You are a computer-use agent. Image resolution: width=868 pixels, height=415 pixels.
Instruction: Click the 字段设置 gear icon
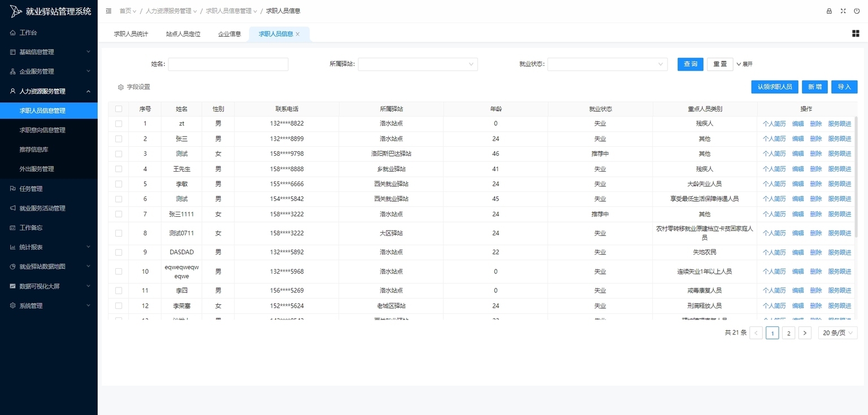click(120, 88)
